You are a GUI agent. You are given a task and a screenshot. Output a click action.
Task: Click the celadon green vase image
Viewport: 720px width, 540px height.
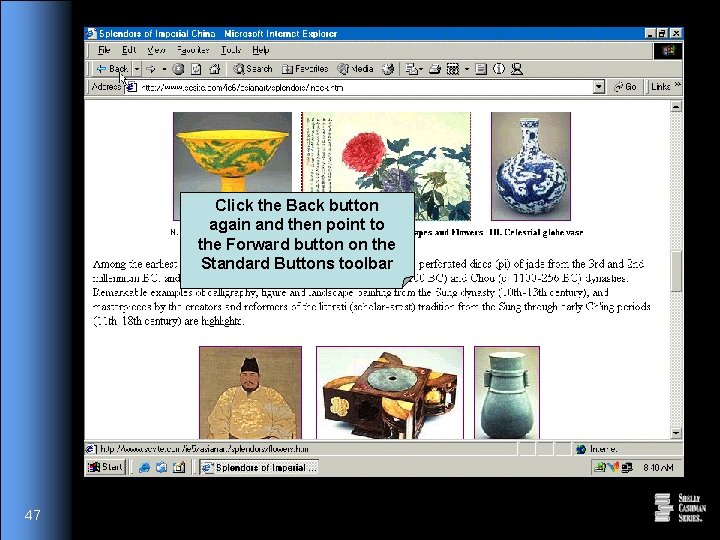pyautogui.click(x=507, y=393)
